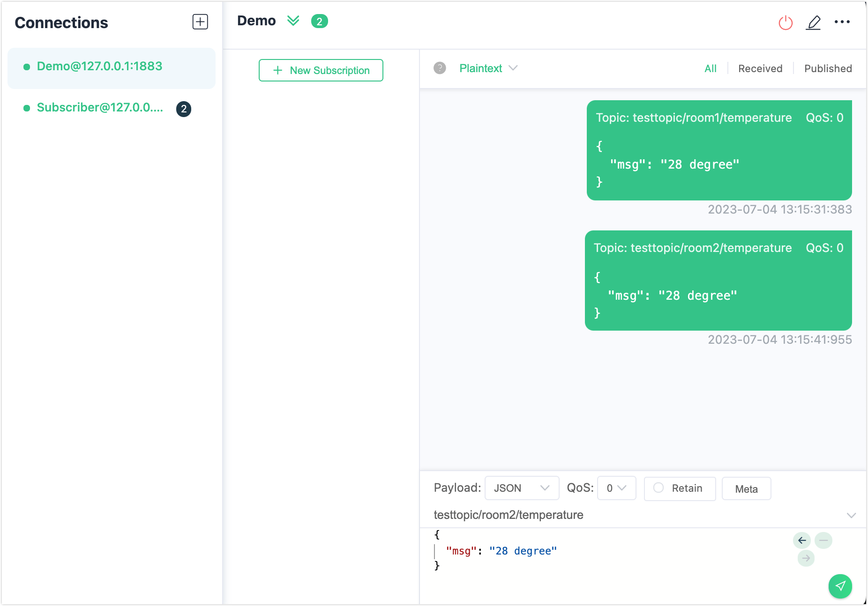Click the Meta button
Image resolution: width=868 pixels, height=606 pixels.
[746, 489]
